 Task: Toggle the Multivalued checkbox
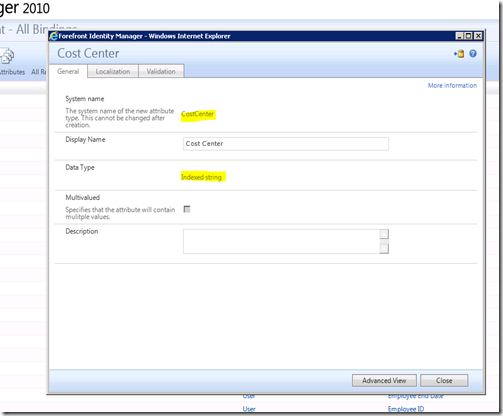pyautogui.click(x=187, y=209)
